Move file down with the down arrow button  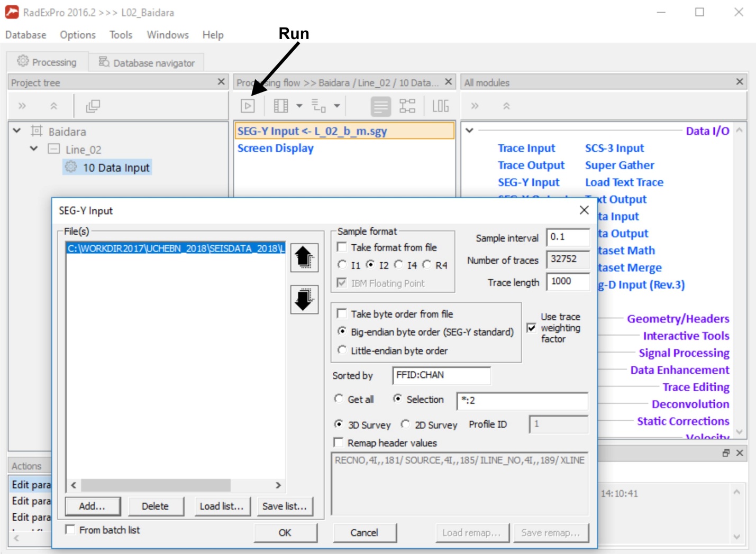(x=304, y=300)
